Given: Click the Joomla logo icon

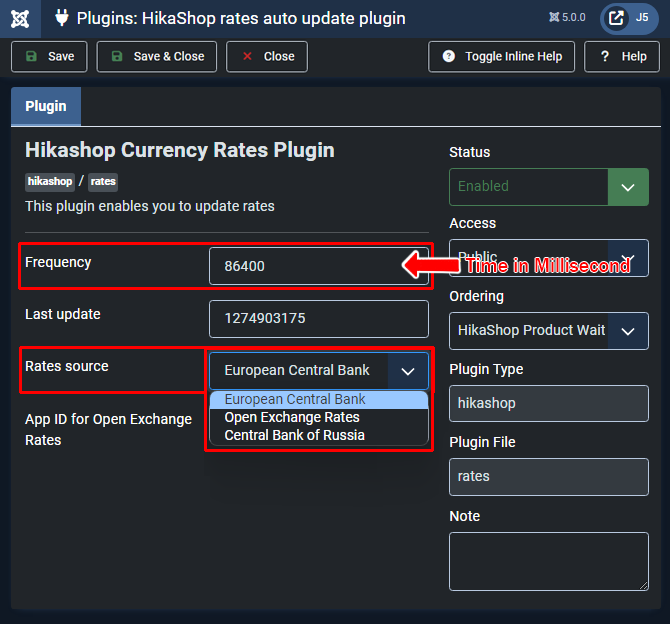Looking at the screenshot, I should click(20, 18).
